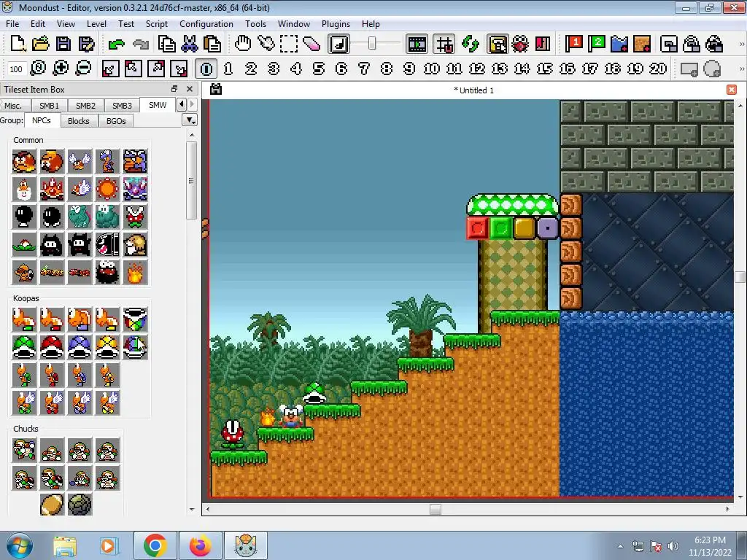
Task: Show hidden system tray icons
Action: [620, 546]
